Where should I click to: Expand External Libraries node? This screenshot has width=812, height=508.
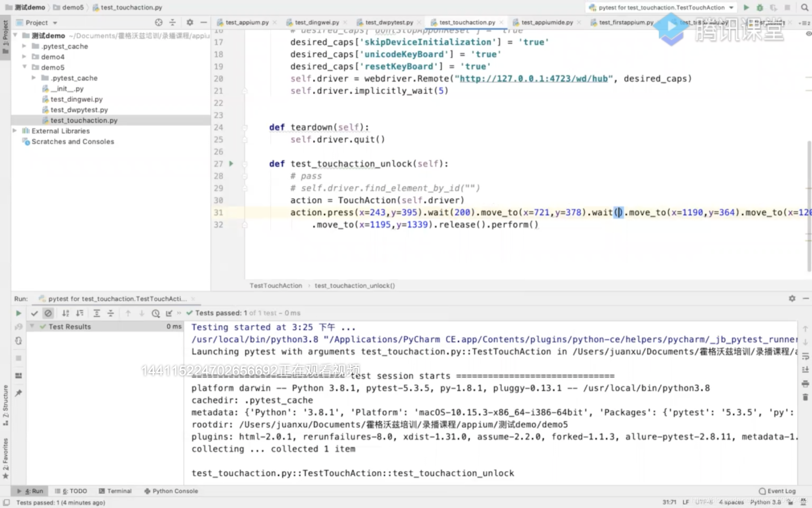coord(15,131)
